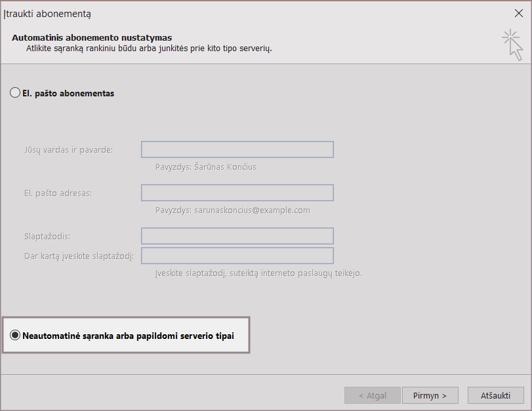Click the retype password input field

237,255
